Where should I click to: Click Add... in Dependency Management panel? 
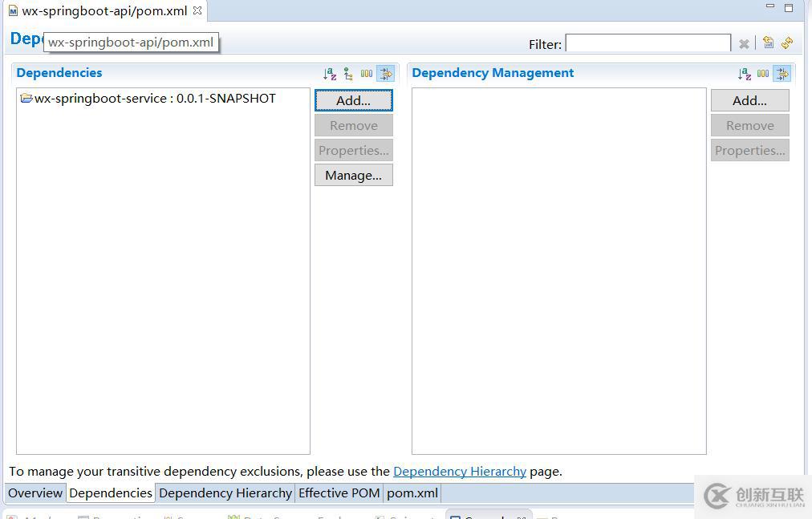(750, 100)
